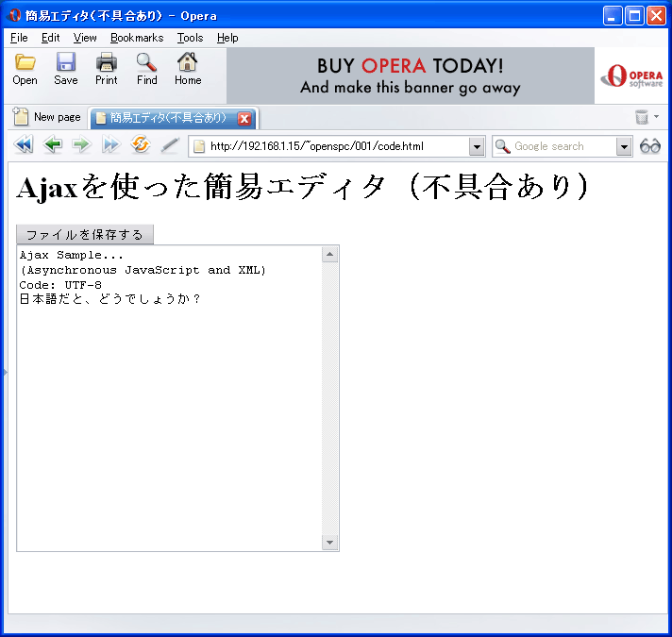The width and height of the screenshot is (672, 637).
Task: Click the Ajaxを使った簡易エディタ heading
Action: click(303, 187)
